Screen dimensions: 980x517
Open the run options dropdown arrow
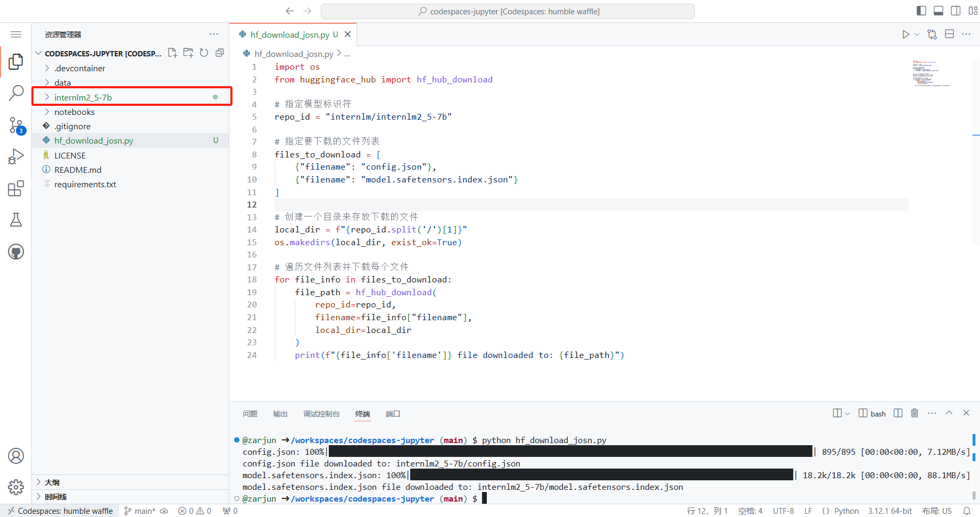click(917, 34)
